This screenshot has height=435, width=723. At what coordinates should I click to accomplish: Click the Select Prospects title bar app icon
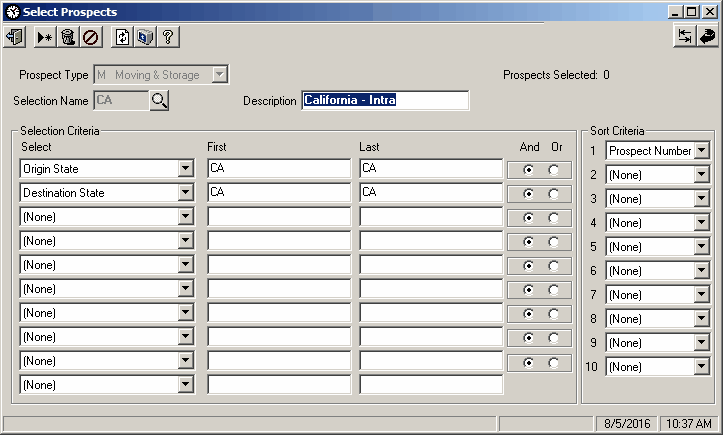(12, 12)
